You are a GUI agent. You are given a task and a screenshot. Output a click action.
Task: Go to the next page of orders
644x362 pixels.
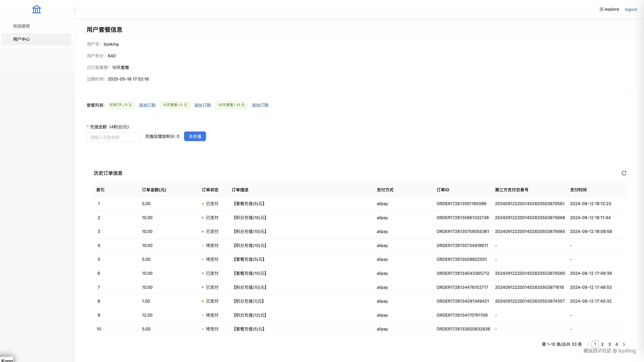point(624,344)
